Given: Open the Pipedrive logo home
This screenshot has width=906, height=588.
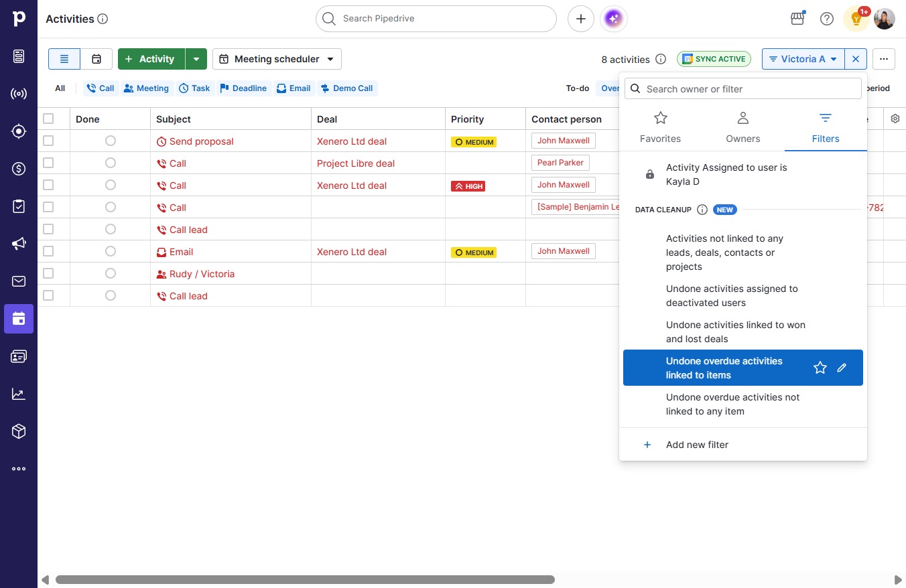Looking at the screenshot, I should point(19,19).
